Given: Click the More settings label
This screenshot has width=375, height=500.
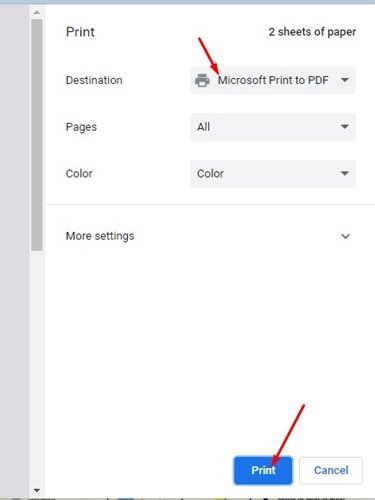Looking at the screenshot, I should 100,236.
